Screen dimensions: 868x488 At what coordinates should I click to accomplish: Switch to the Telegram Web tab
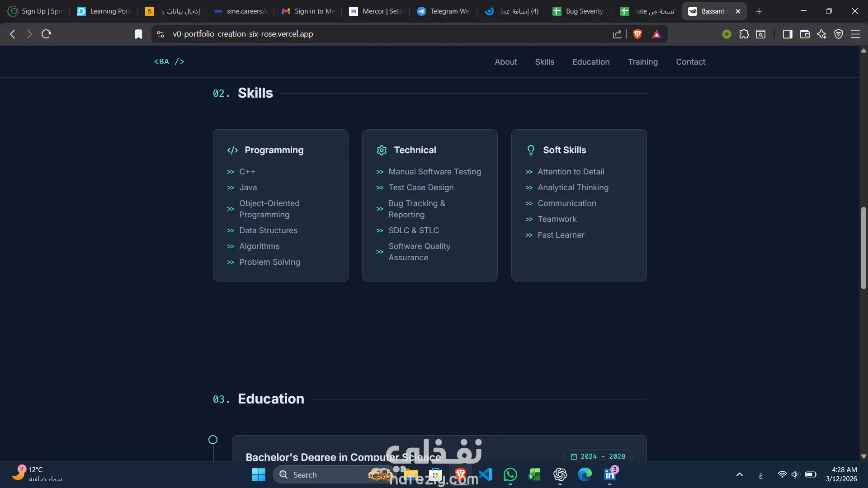[443, 11]
